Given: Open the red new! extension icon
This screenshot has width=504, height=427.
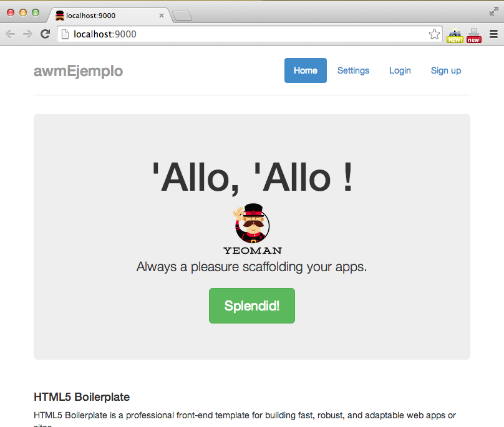Looking at the screenshot, I should click(474, 36).
